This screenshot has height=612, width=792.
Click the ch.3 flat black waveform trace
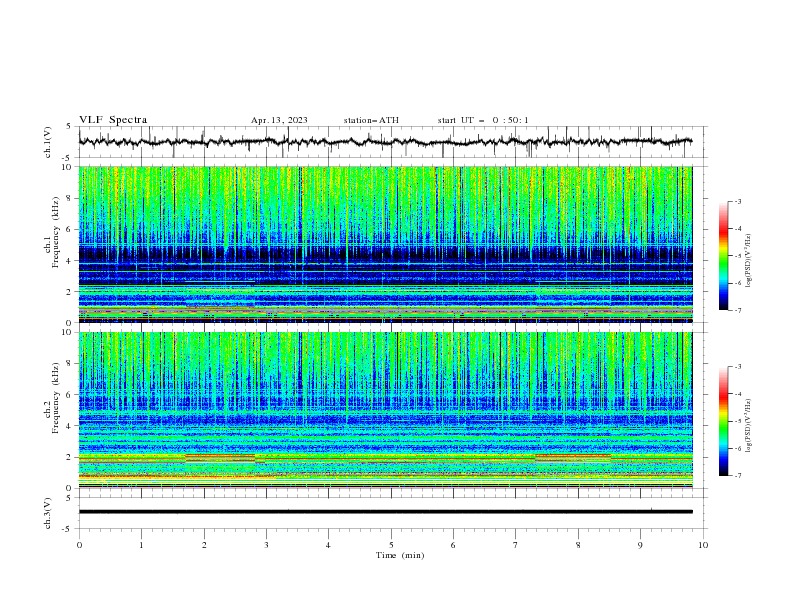point(385,512)
